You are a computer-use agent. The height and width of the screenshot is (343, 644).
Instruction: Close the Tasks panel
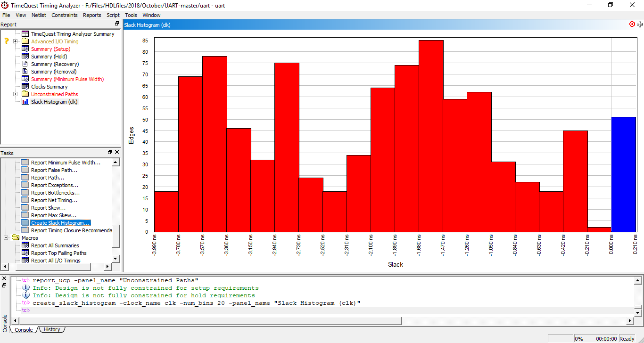pyautogui.click(x=117, y=152)
